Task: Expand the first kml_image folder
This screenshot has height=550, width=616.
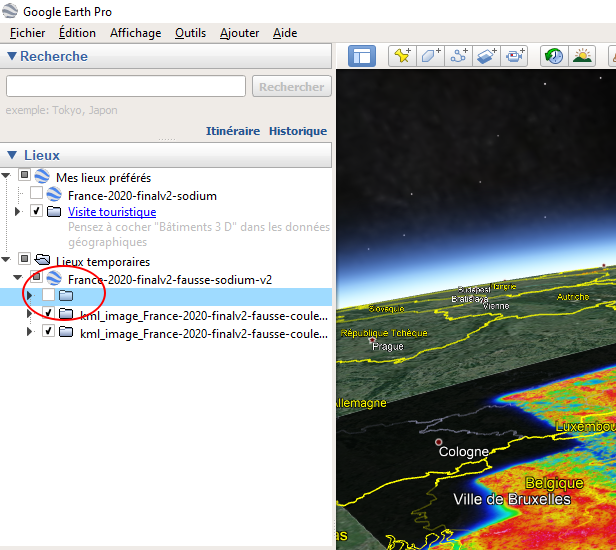Action: (x=29, y=314)
